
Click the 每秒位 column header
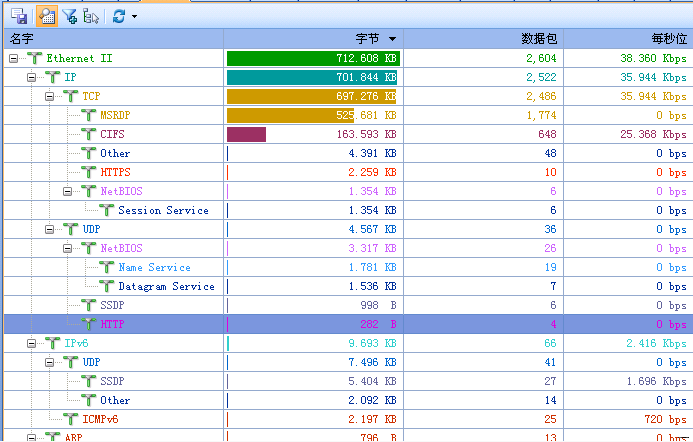pos(669,39)
